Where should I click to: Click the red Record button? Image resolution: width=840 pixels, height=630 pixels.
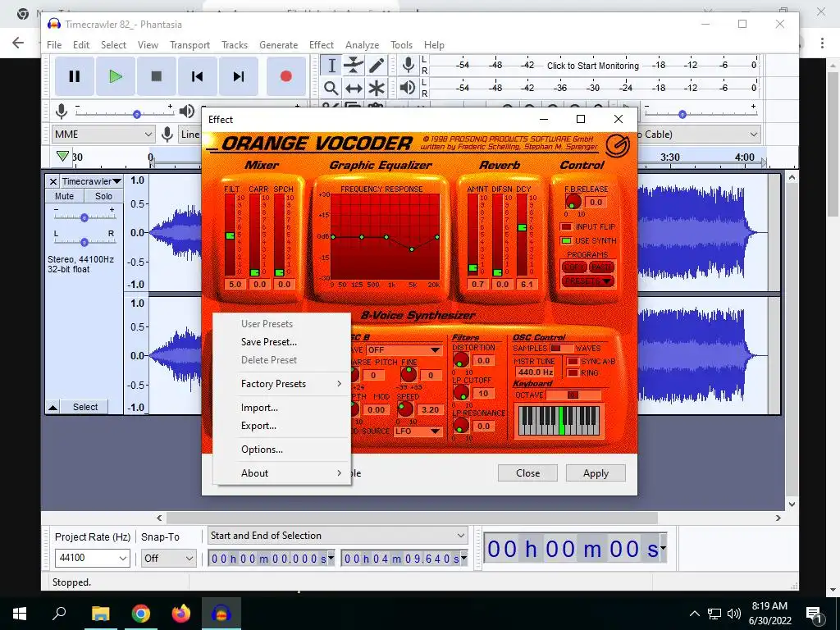(x=286, y=76)
